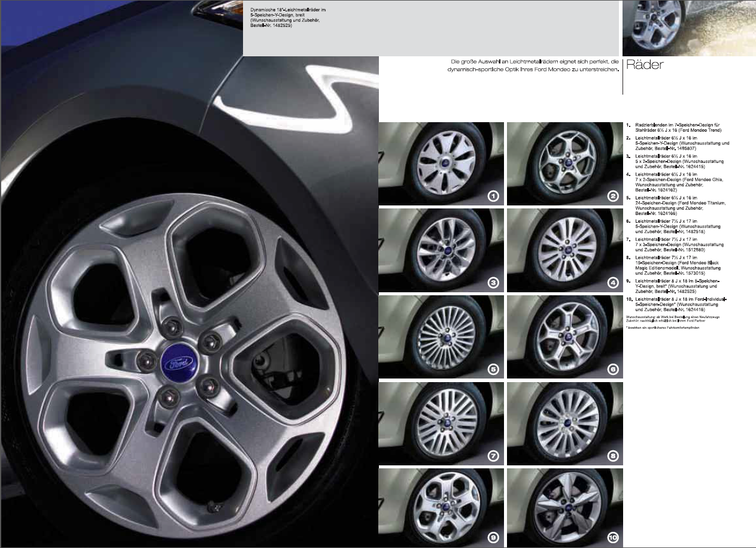Viewport: 756px width, 548px height.
Task: Open wheel photo number 3
Action: click(x=441, y=250)
